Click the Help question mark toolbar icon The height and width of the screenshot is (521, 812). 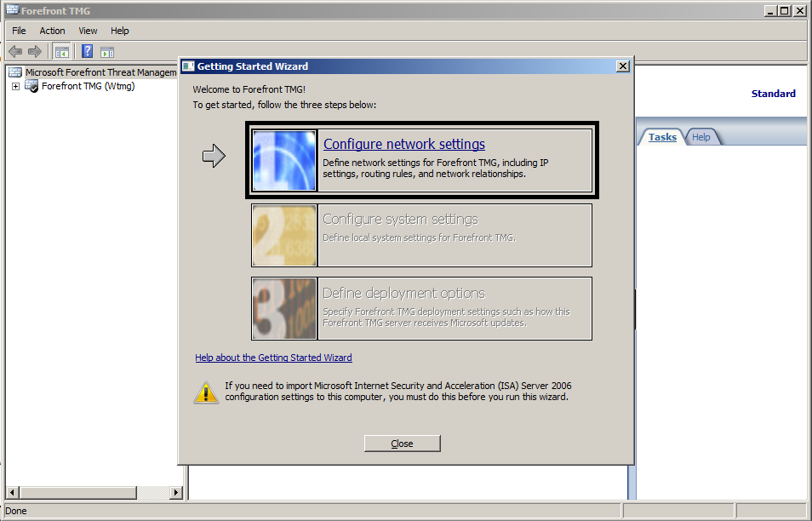pos(86,51)
